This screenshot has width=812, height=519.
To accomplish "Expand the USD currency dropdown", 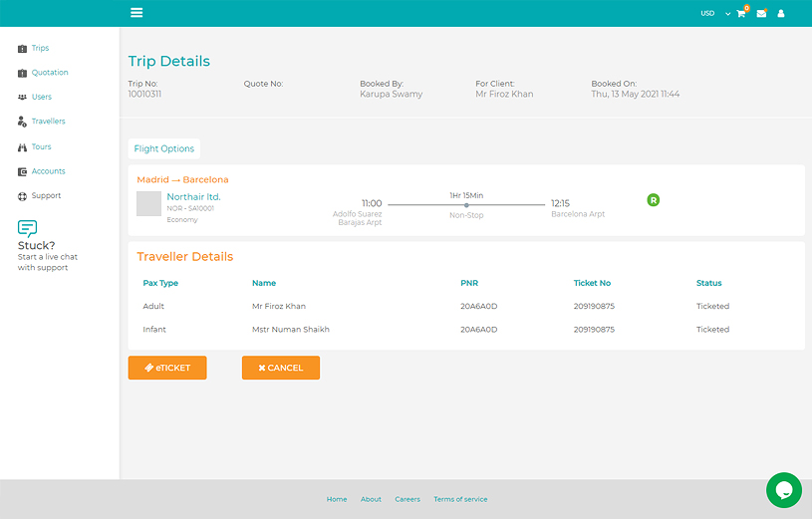I will click(715, 14).
